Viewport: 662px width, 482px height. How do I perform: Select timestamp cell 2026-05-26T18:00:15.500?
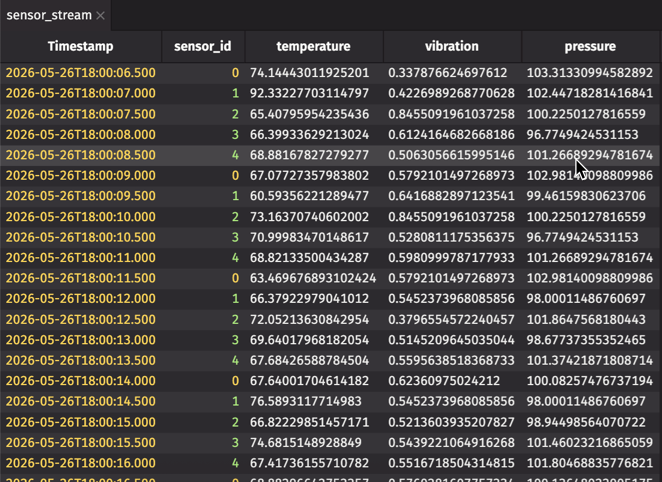81,442
